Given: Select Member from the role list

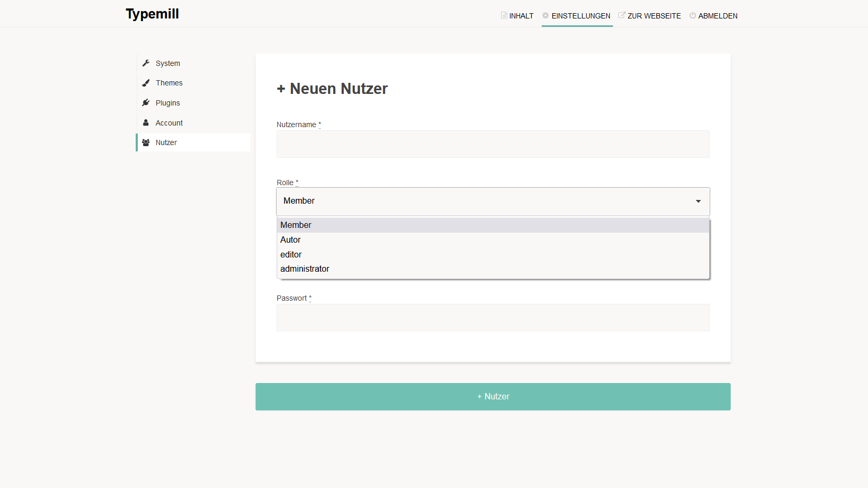Looking at the screenshot, I should [296, 225].
